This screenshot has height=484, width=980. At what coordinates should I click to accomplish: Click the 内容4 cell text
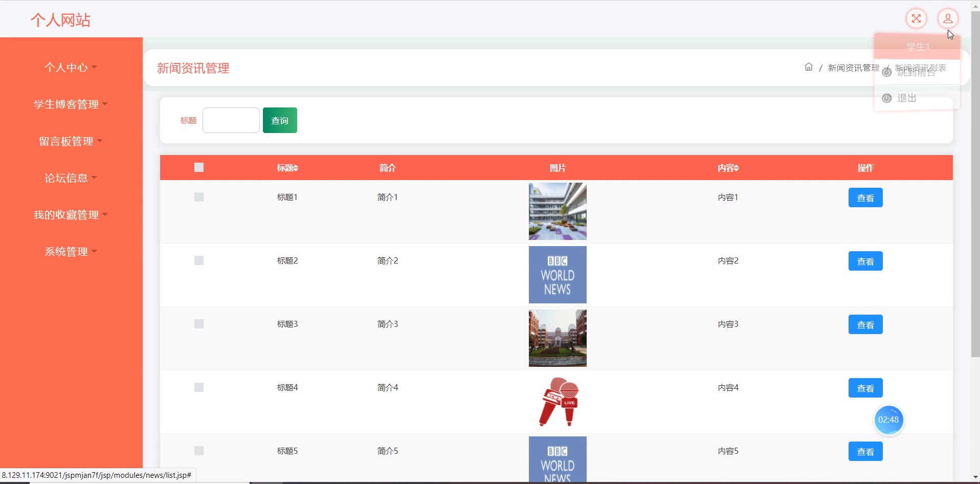pos(728,387)
